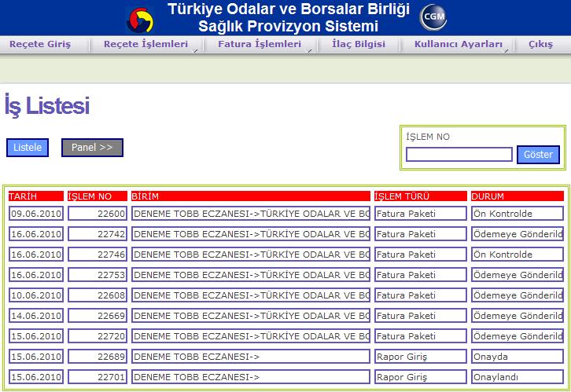This screenshot has height=392, width=571.
Task: Click the Listele button
Action: (x=28, y=147)
